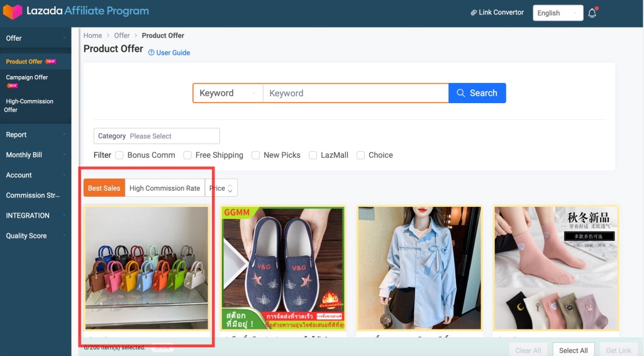Click the Keyword search input field
Image resolution: width=644 pixels, height=356 pixels.
coord(355,93)
